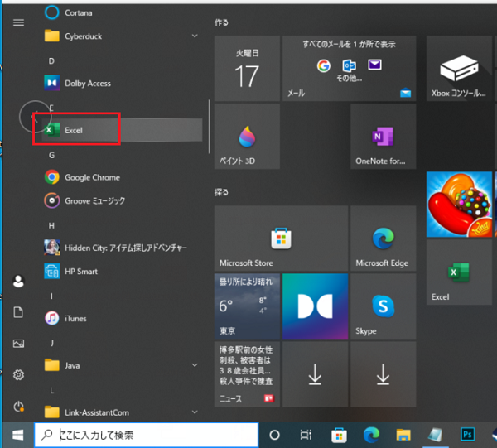
Task: Open Task View on the taskbar
Action: coord(306,435)
